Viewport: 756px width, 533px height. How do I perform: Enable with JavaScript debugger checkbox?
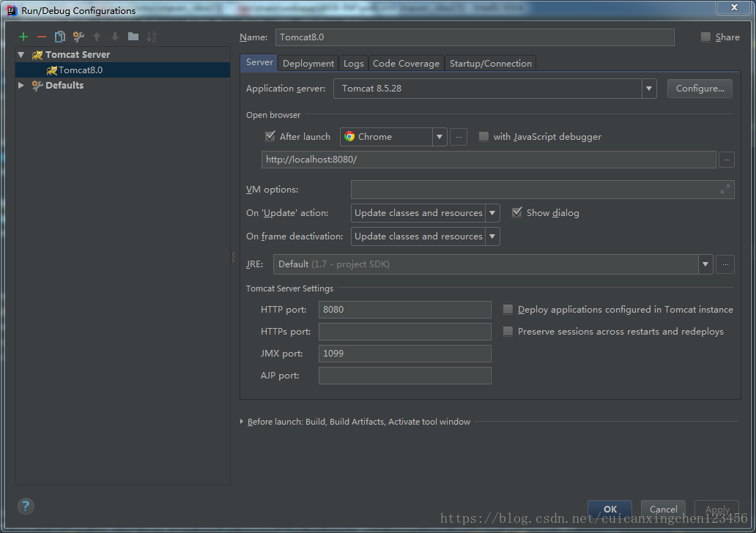483,137
